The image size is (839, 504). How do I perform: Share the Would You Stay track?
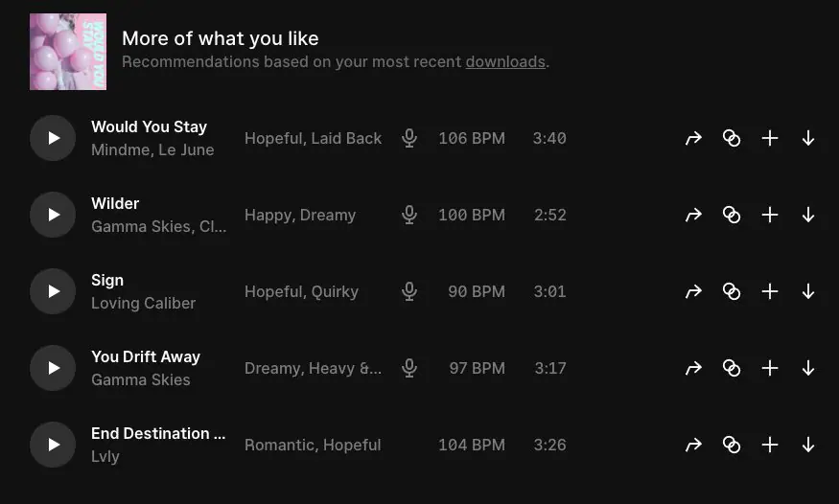(693, 138)
